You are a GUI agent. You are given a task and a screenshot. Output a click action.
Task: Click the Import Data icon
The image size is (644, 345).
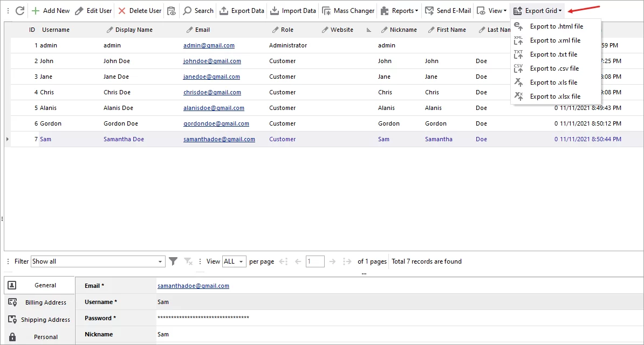tap(293, 10)
